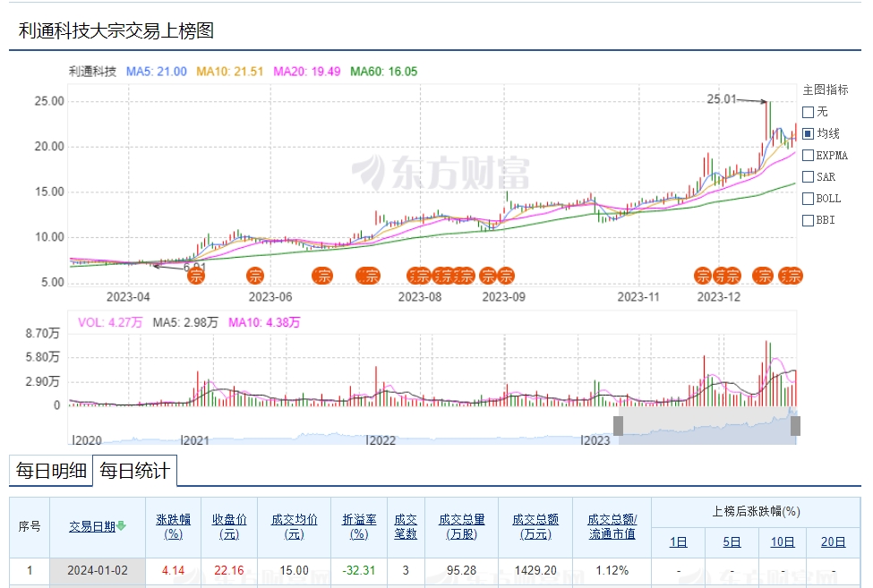Sort table by 涨跌幅(%) column

pos(173,526)
